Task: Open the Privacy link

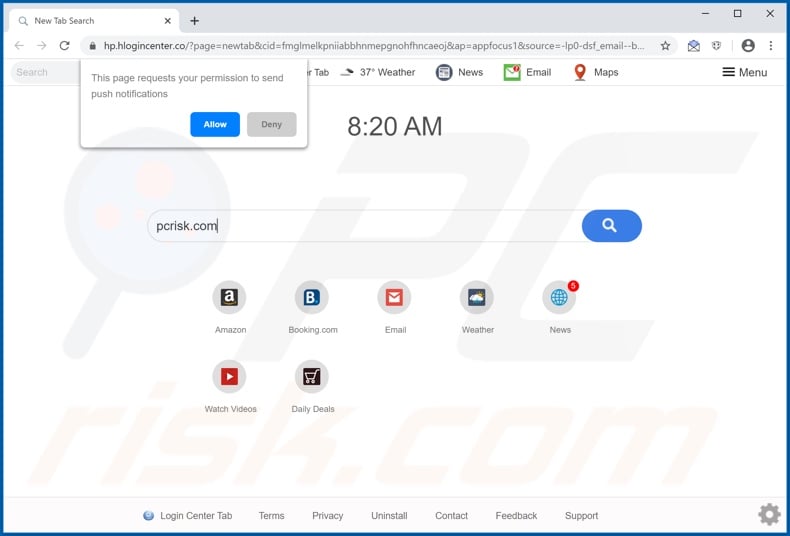Action: [x=327, y=516]
